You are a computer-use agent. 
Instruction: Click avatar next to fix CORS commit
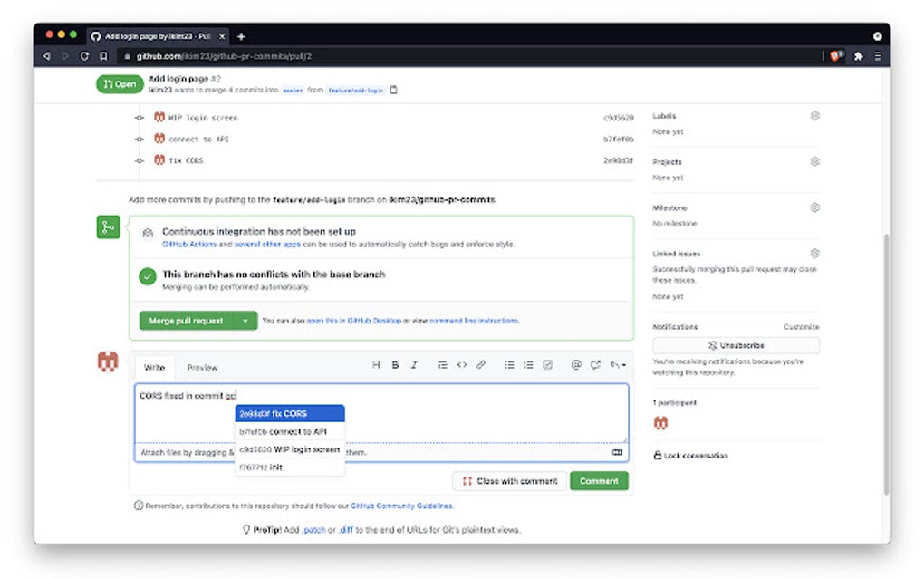(x=159, y=159)
